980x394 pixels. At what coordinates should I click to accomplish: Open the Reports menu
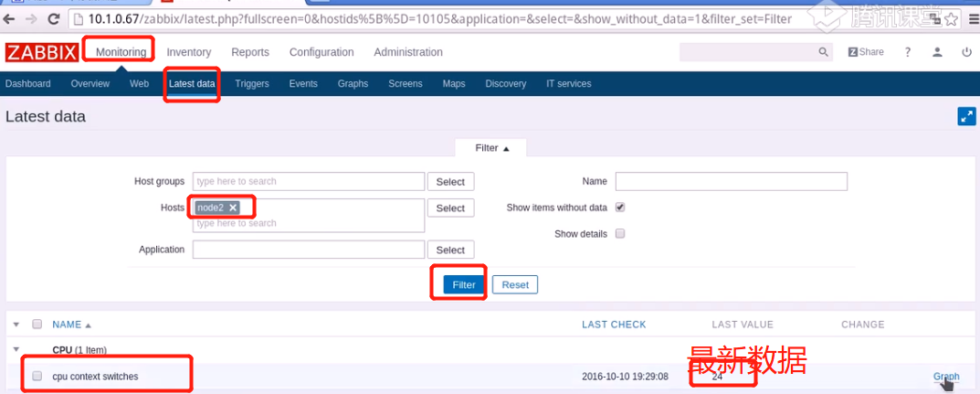(250, 52)
